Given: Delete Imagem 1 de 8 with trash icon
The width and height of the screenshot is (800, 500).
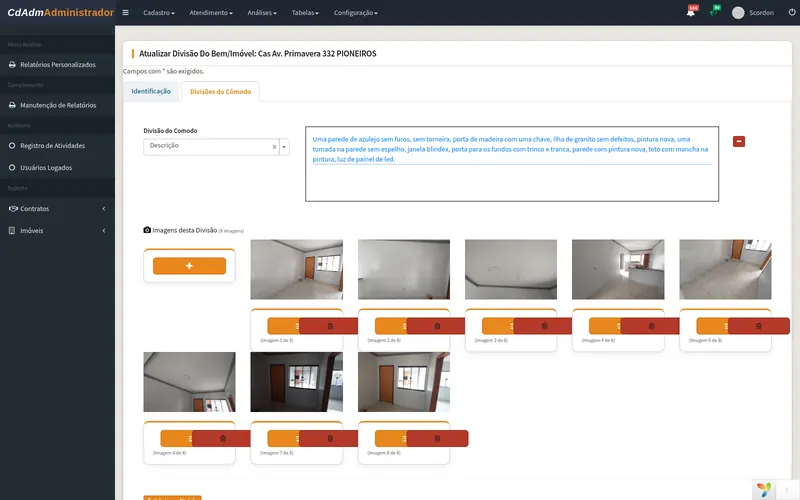Looking at the screenshot, I should pyautogui.click(x=330, y=326).
